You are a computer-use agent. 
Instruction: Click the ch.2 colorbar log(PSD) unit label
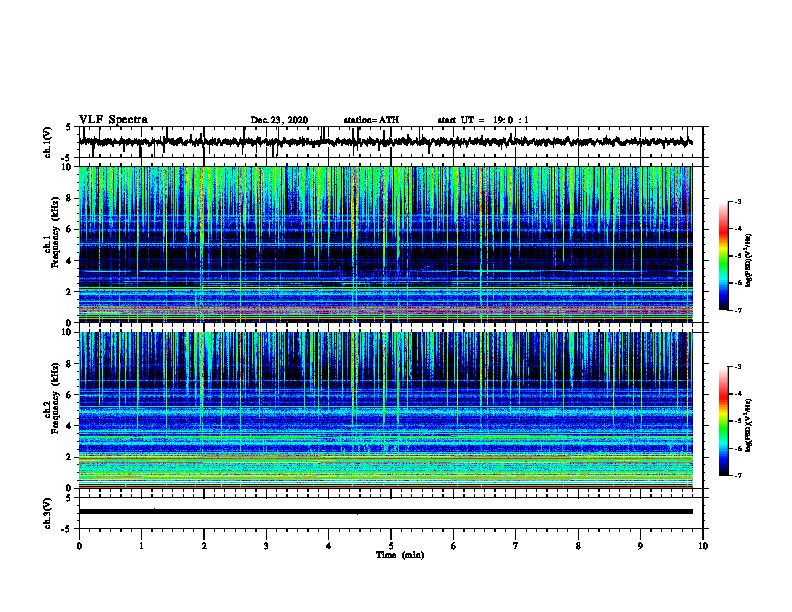(749, 425)
